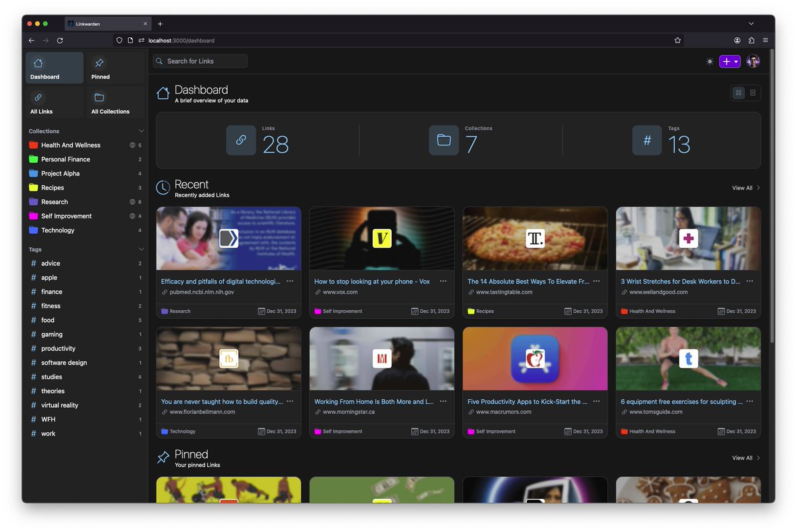The image size is (797, 532).
Task: Switch to the list view layout
Action: click(x=753, y=93)
